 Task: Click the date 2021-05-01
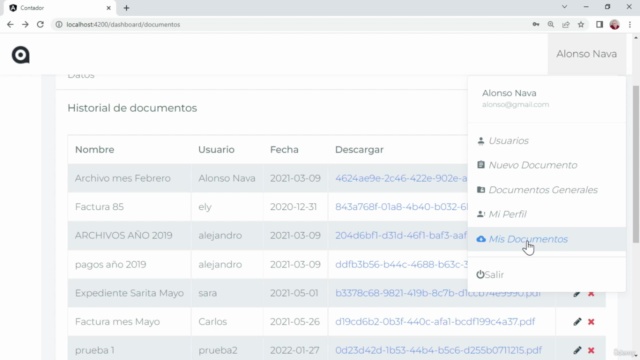tap(294, 293)
